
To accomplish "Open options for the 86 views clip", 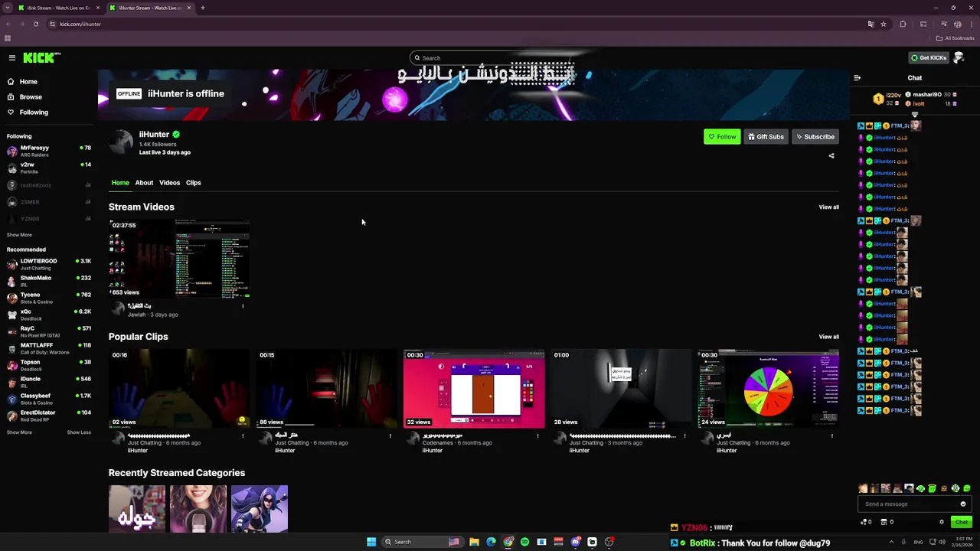I will (x=390, y=436).
